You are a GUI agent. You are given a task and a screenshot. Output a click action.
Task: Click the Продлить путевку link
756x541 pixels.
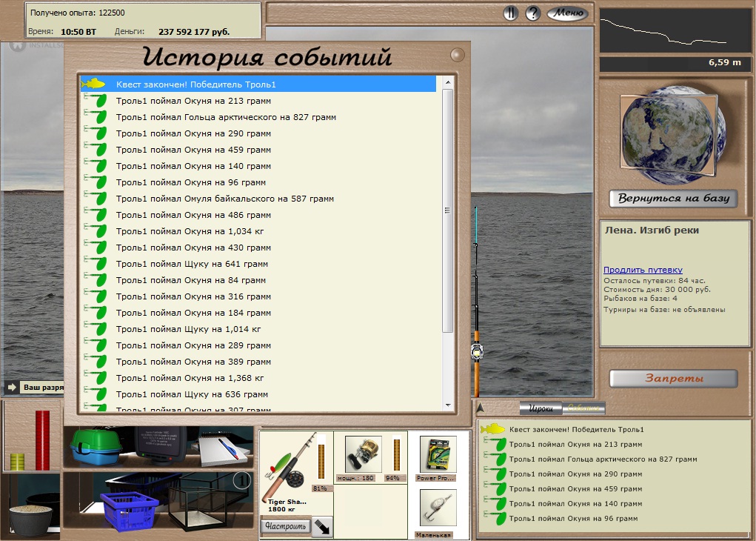[x=643, y=270]
